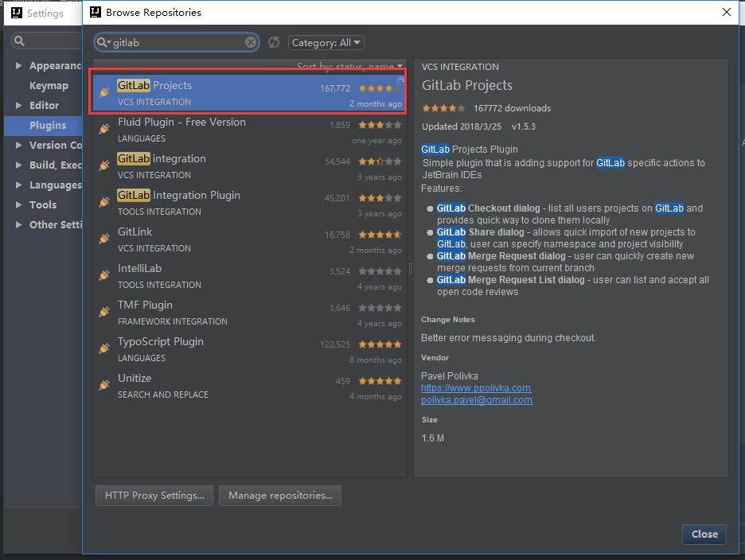Click the Close button

[x=704, y=535]
